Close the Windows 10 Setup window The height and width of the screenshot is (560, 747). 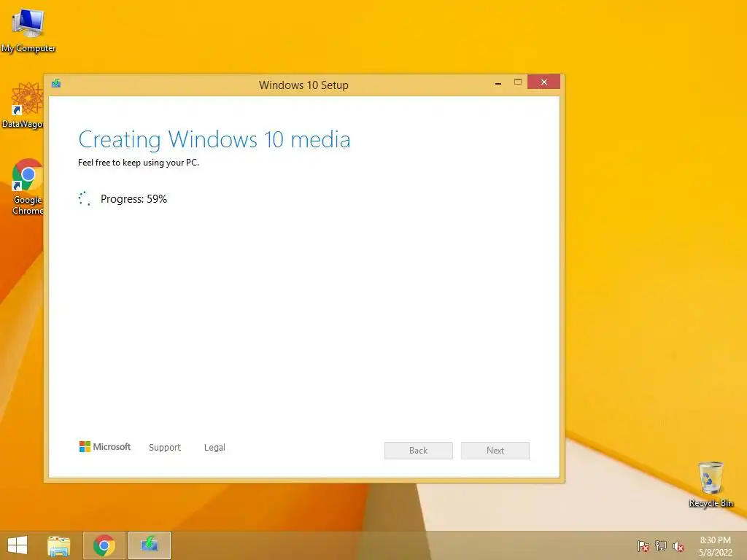[543, 82]
